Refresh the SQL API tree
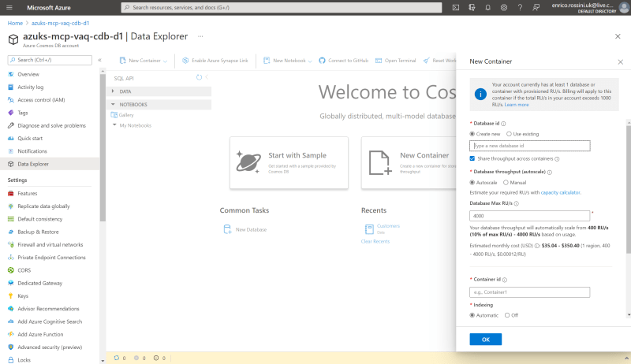 pyautogui.click(x=199, y=77)
